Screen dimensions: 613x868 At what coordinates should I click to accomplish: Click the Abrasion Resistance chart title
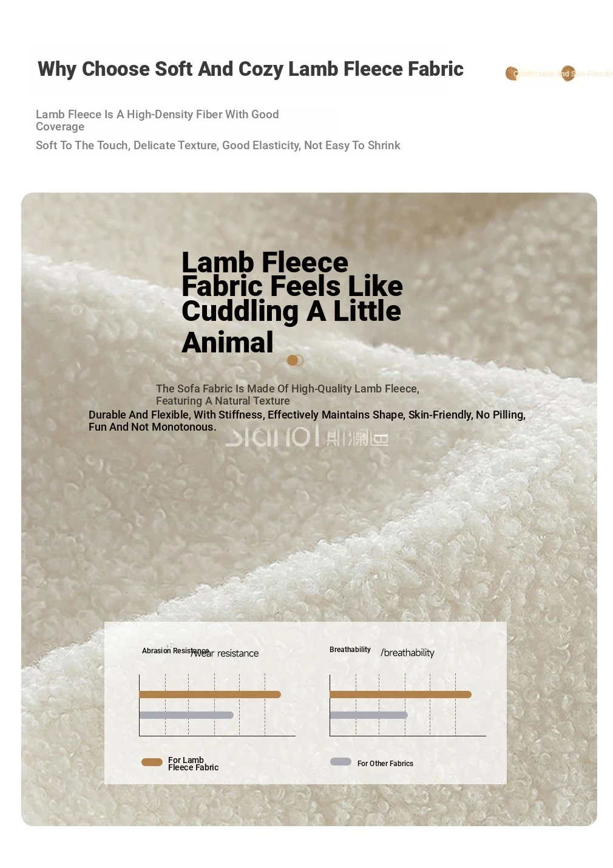tap(175, 650)
